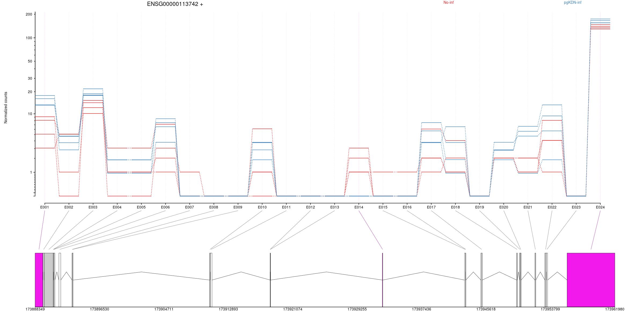
Task: Click the large magenta last exon block
Action: point(591,280)
